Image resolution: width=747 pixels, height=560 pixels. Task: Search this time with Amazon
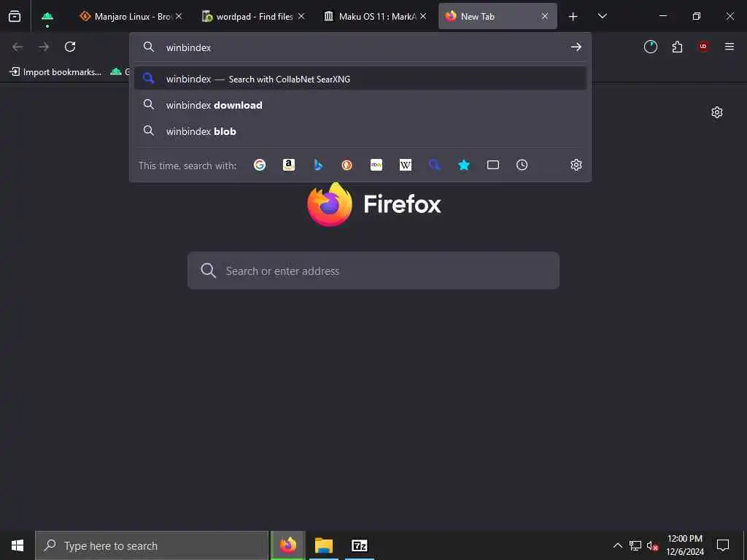point(289,165)
